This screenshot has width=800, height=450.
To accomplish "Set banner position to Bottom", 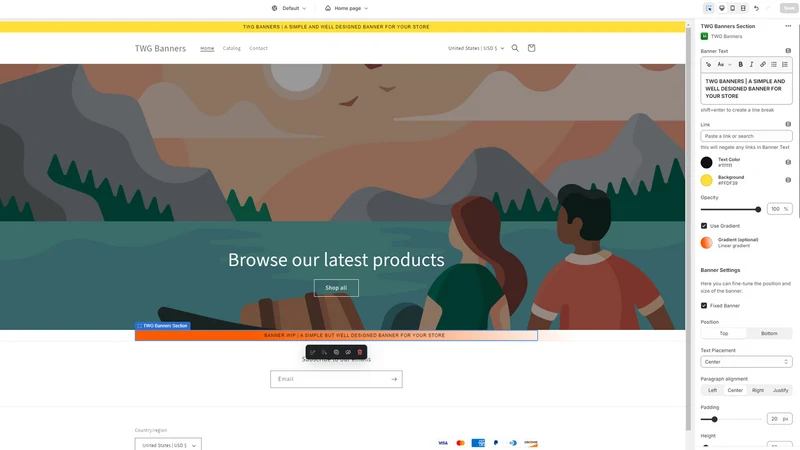I will (769, 333).
